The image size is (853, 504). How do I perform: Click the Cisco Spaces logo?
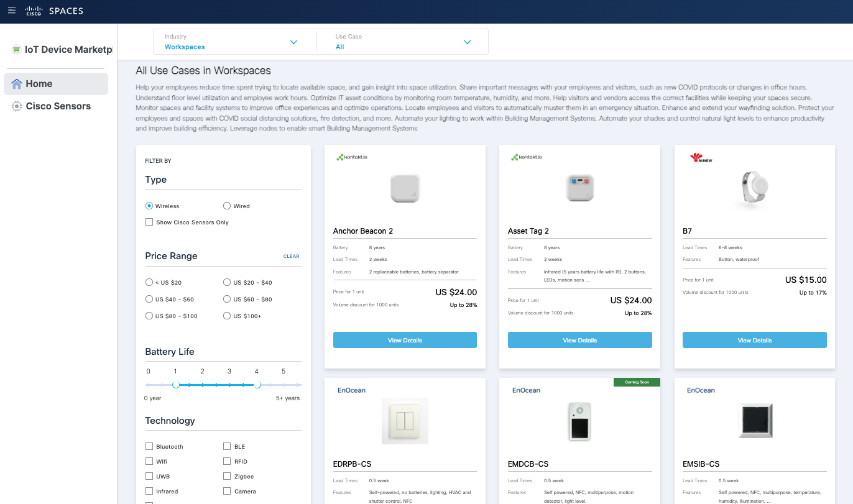[54, 11]
